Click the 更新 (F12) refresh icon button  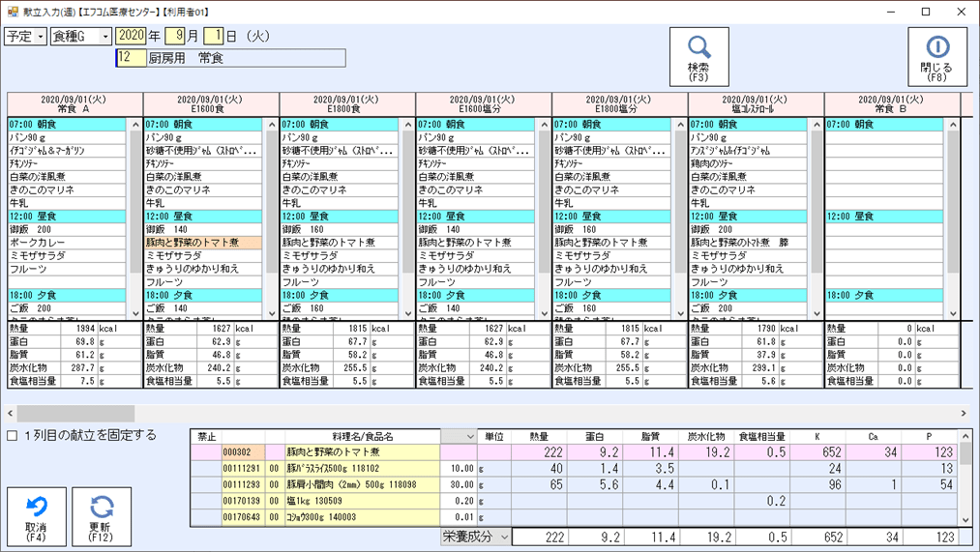point(102,516)
